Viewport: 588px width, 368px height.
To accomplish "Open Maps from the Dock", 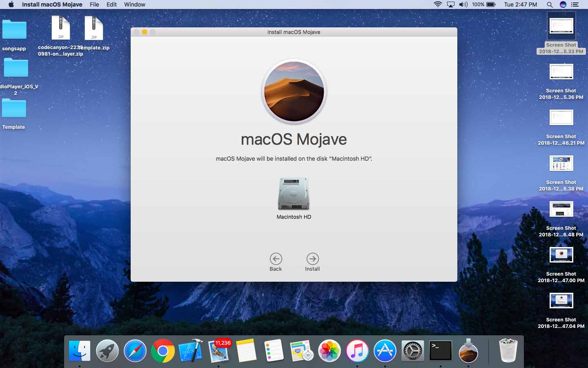I will point(302,351).
